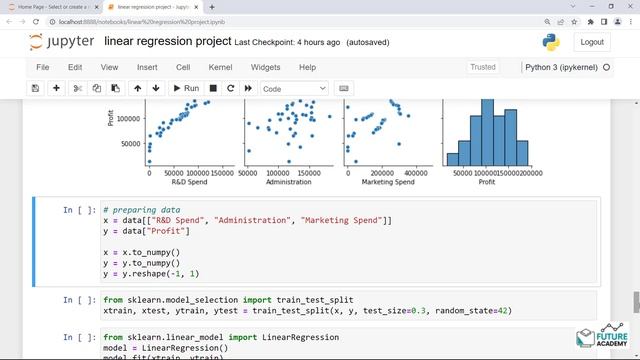Reload the page
The height and width of the screenshot is (360, 640).
(36, 22)
